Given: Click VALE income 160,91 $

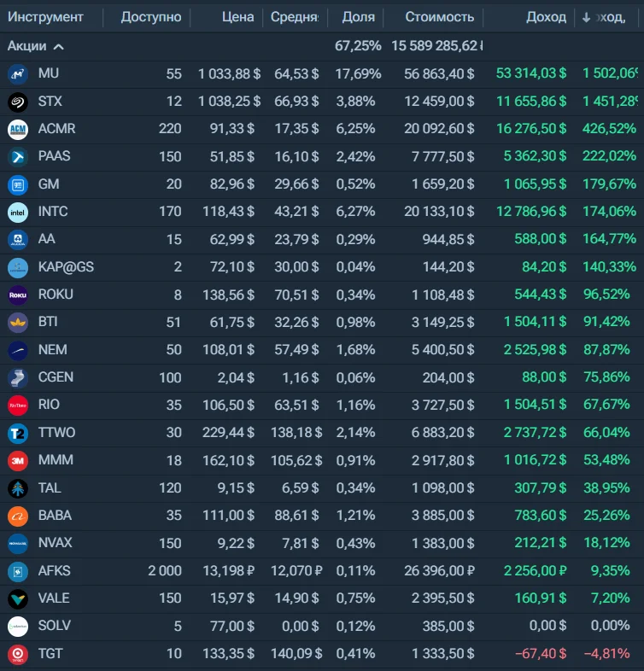Looking at the screenshot, I should coord(541,598).
